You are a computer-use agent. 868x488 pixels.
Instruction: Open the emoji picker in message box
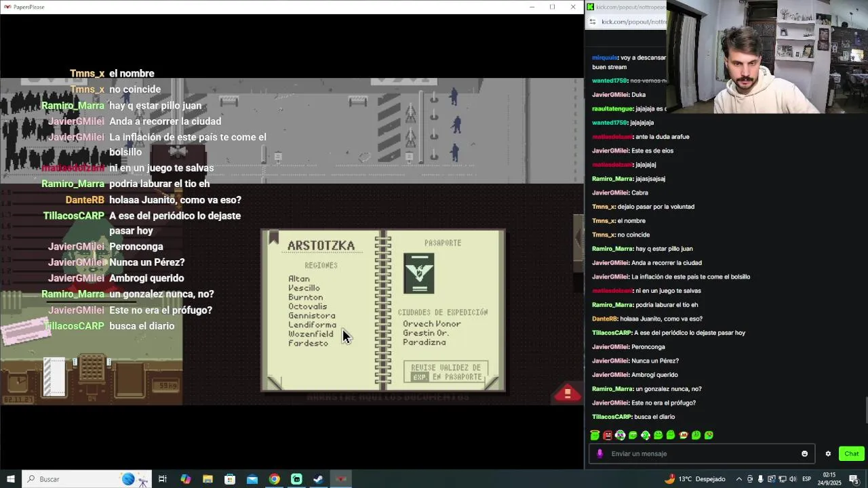805,453
